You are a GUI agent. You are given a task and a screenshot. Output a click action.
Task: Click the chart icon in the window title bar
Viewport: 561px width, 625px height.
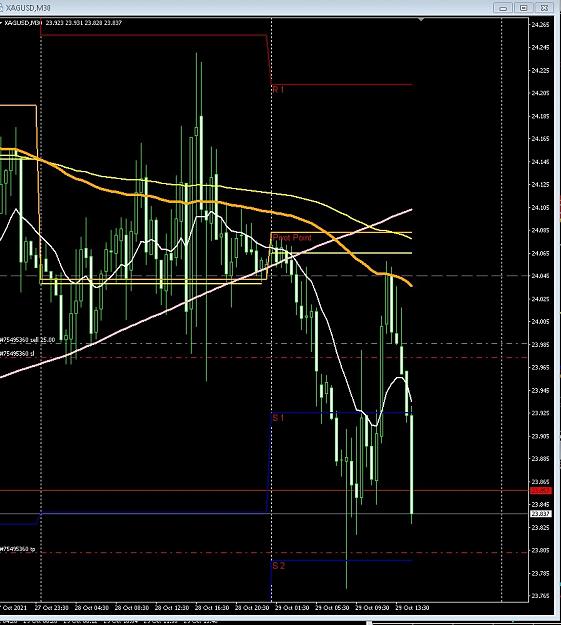[x=2, y=8]
